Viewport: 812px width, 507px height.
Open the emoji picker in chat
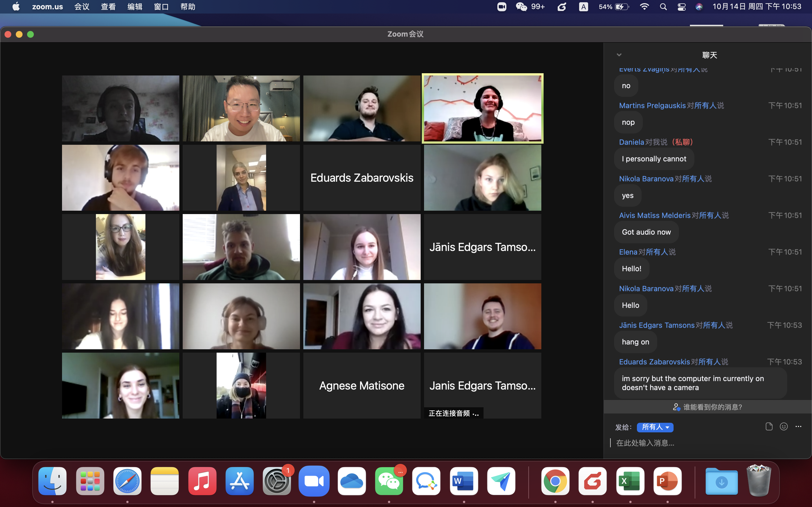click(784, 426)
